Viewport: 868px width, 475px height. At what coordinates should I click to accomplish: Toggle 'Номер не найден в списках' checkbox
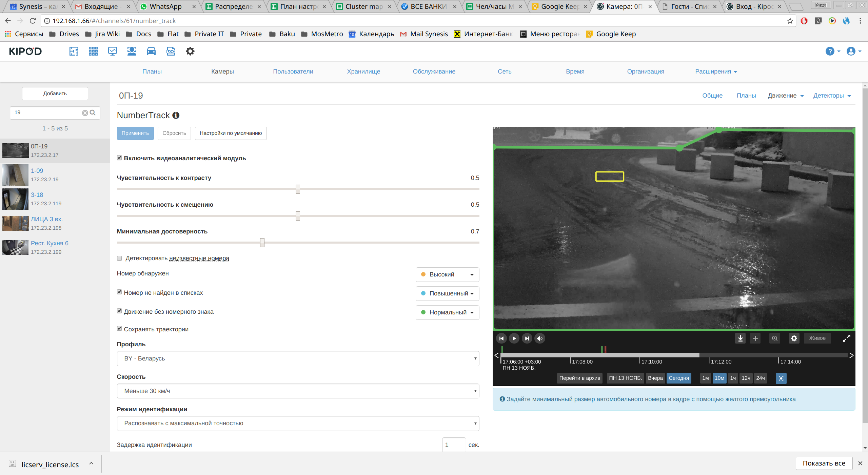[119, 292]
